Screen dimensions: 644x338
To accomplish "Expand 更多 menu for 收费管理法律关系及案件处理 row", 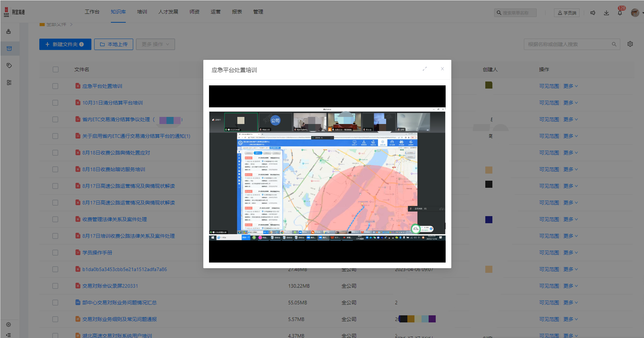I will point(571,219).
